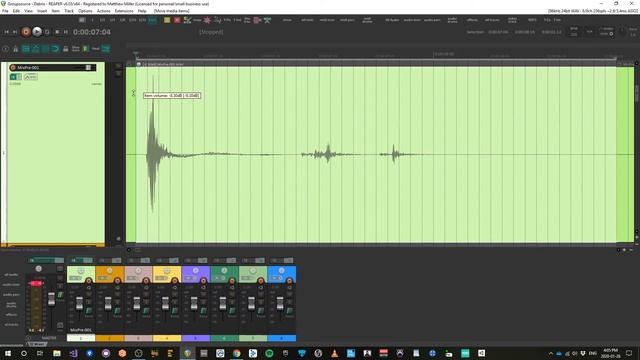
Task: Click the MASTER label below the mixer
Action: [x=49, y=338]
